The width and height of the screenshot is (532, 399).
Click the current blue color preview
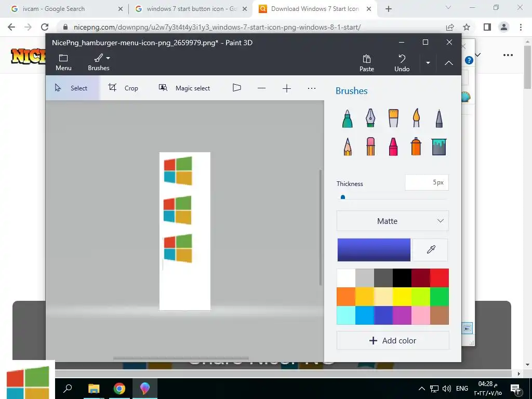tap(374, 250)
